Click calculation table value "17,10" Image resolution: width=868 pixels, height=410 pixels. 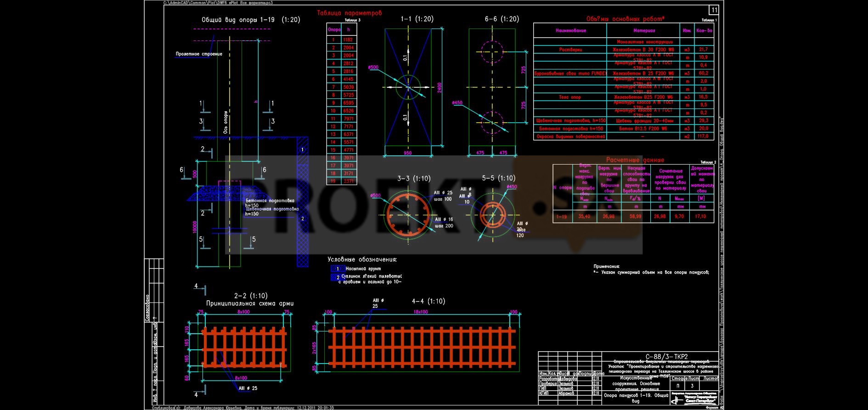point(701,216)
